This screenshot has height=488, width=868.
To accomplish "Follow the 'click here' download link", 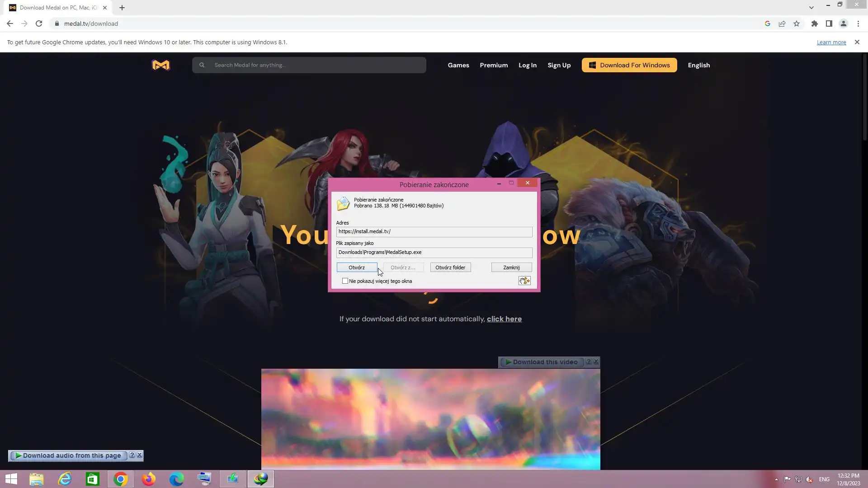I will tap(504, 319).
